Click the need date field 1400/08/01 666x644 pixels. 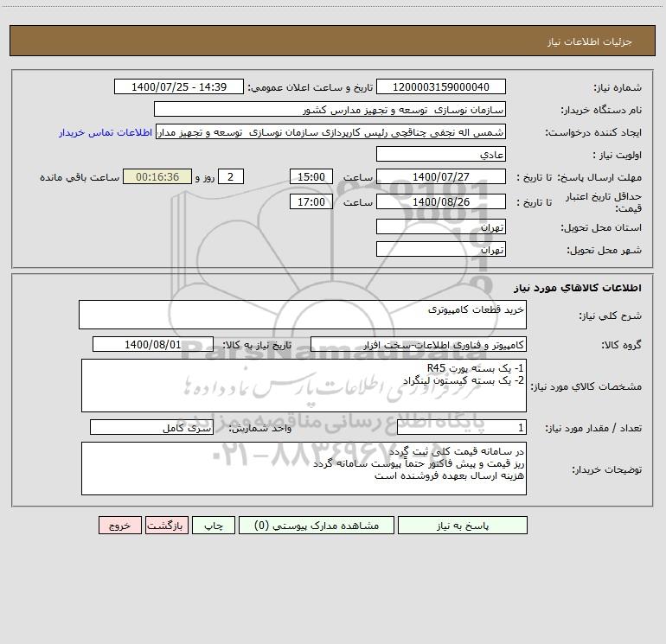click(153, 344)
